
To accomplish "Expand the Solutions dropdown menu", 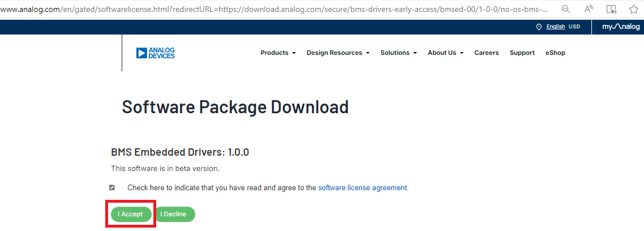I will coord(398,53).
